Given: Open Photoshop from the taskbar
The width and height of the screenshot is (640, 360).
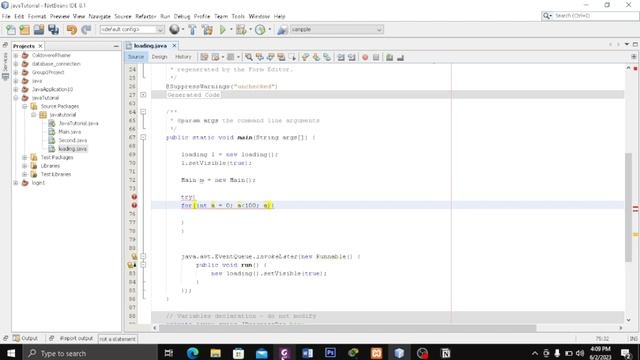Looking at the screenshot, I should pyautogui.click(x=330, y=353).
